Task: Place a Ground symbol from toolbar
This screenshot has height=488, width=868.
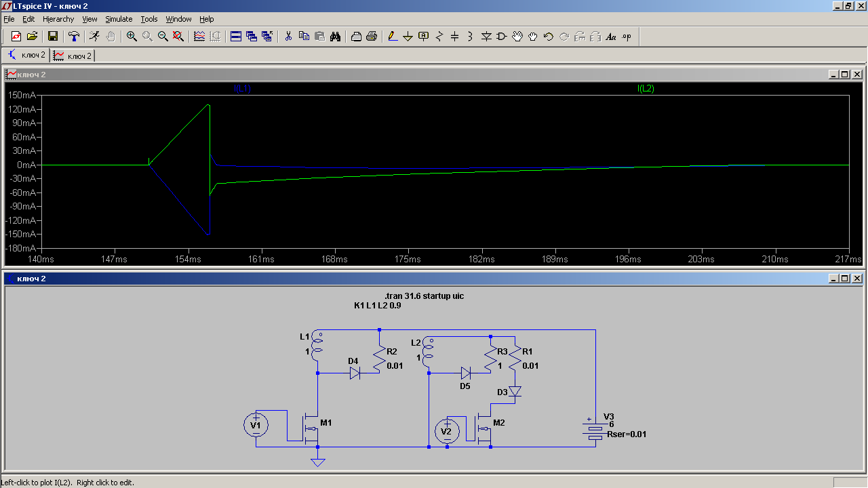Action: (x=408, y=37)
